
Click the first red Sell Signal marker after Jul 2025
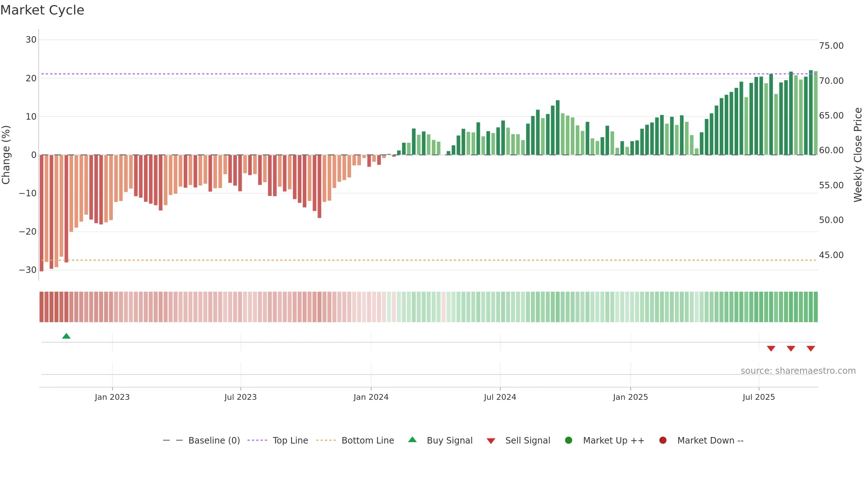click(x=771, y=348)
